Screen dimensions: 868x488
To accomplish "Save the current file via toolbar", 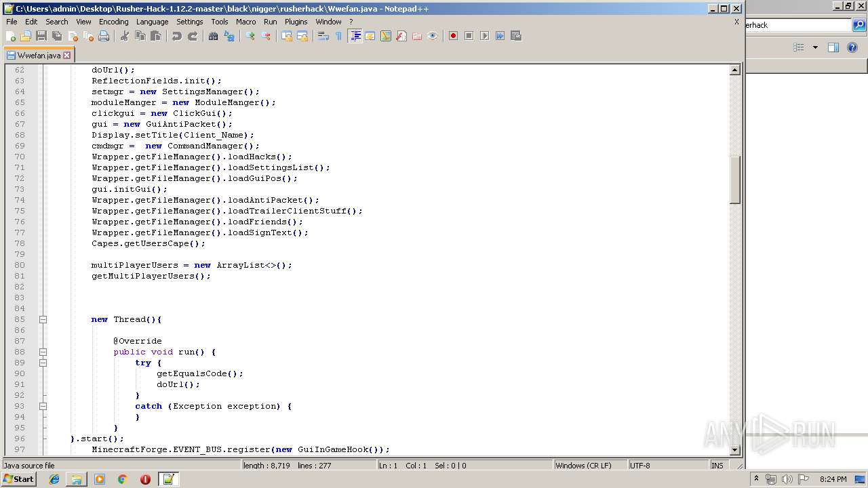I will (x=41, y=36).
